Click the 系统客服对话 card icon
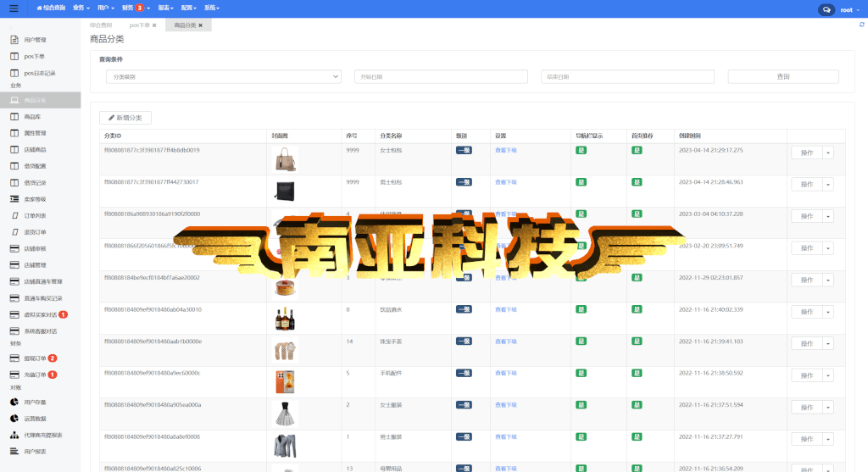The width and height of the screenshot is (868, 472). pos(14,330)
